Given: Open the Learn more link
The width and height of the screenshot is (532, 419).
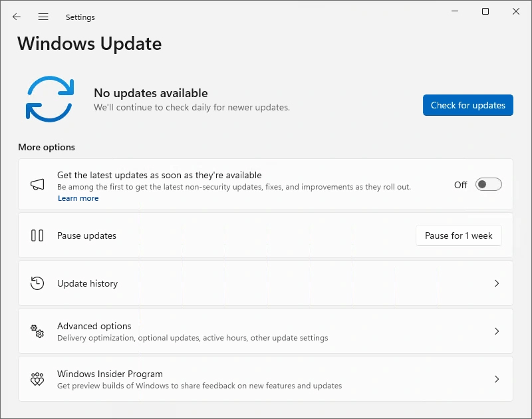Looking at the screenshot, I should tap(78, 198).
